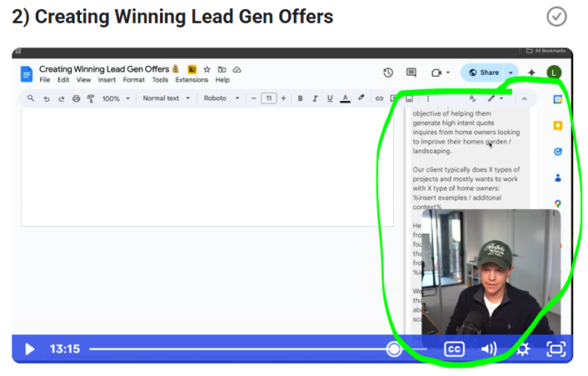Open Google Docs home icon
The width and height of the screenshot is (588, 376).
tap(26, 73)
